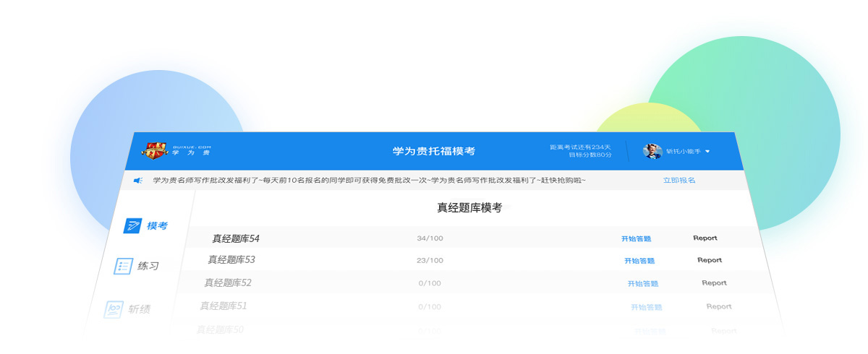Click the 模考 sidebar pencil icon
This screenshot has width=868, height=354.
click(132, 226)
